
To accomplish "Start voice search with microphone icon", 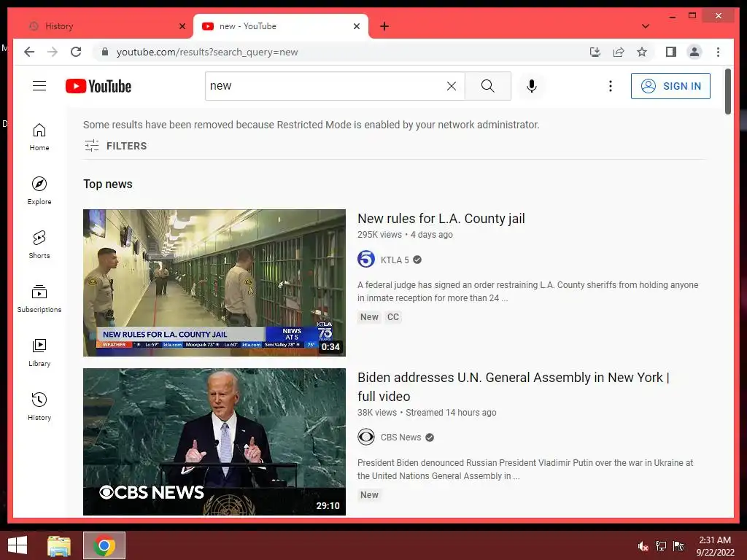I will tap(532, 86).
